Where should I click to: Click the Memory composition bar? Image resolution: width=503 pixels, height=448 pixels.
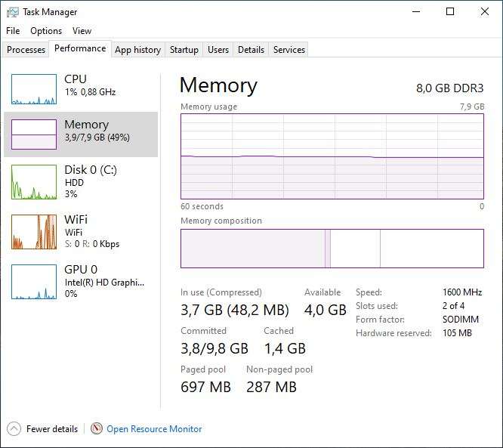click(332, 249)
